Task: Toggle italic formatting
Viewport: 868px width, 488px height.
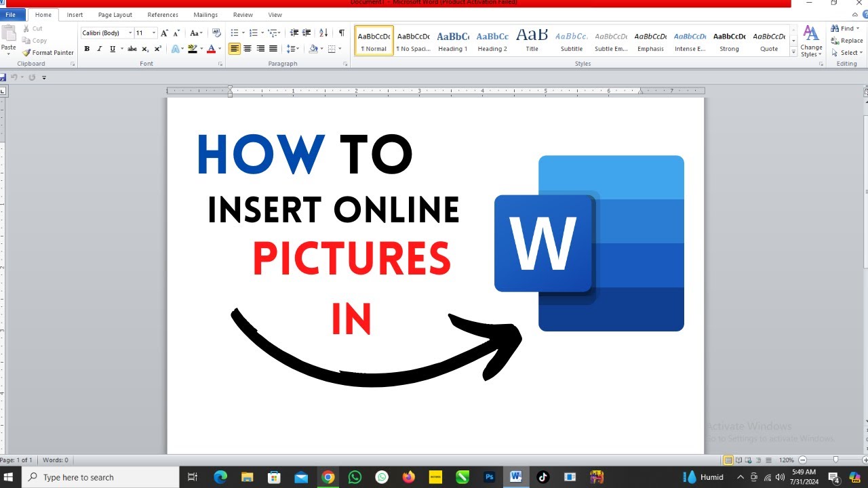Action: [x=100, y=49]
